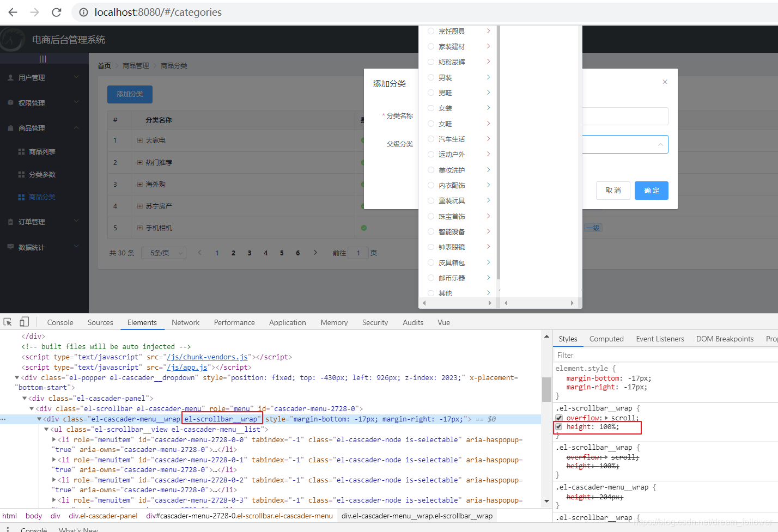Go to next page arrow in pagination

click(315, 253)
